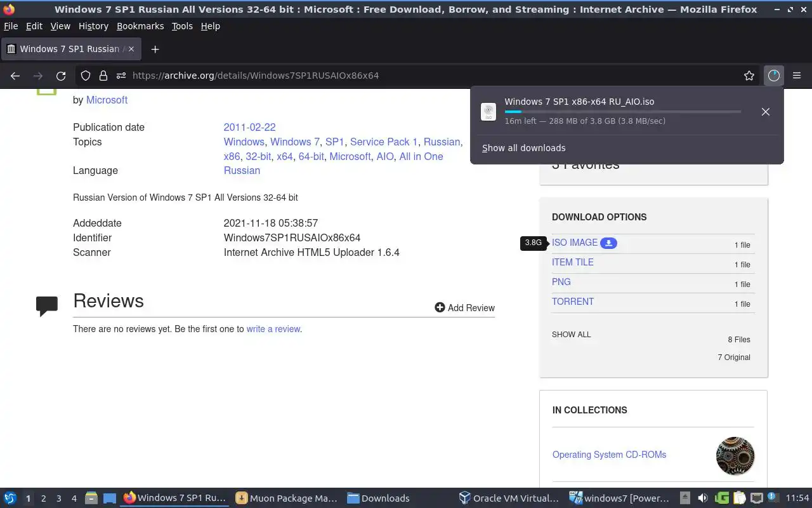This screenshot has height=508, width=812.
Task: Switch to Muon Package Manager taskbar window
Action: (286, 498)
